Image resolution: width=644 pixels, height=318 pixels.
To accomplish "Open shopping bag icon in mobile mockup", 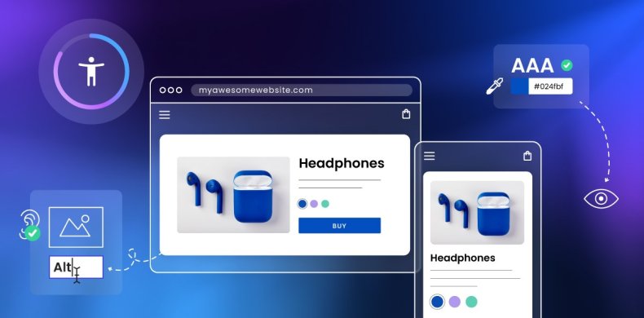I will click(527, 156).
